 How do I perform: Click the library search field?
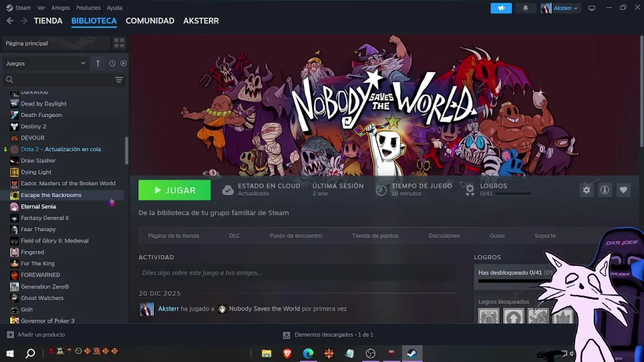tap(63, 79)
